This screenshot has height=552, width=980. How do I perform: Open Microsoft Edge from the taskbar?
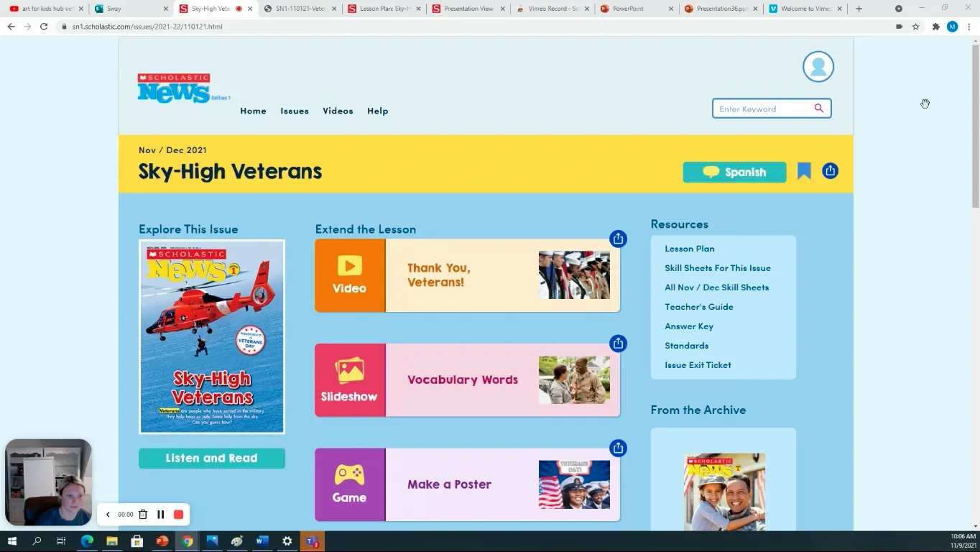pos(87,541)
